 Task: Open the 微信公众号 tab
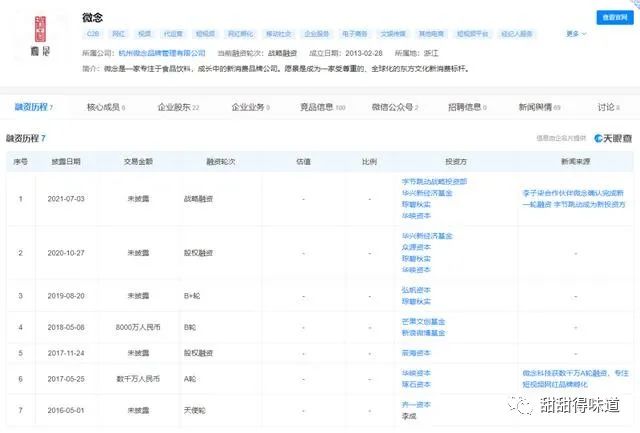click(x=395, y=107)
